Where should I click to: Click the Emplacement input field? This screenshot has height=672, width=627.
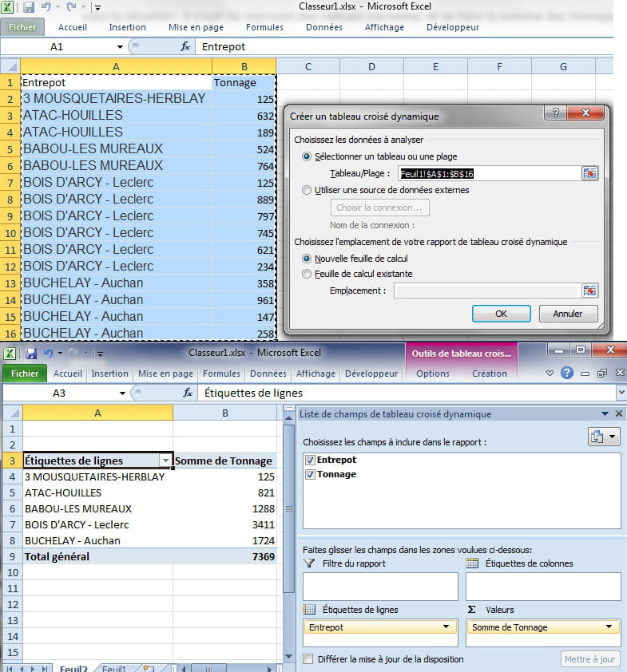tap(487, 291)
